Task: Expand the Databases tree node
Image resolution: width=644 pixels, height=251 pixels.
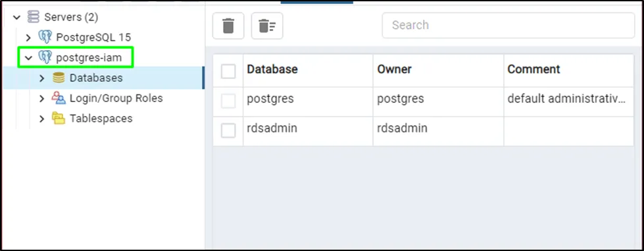Action: (41, 78)
